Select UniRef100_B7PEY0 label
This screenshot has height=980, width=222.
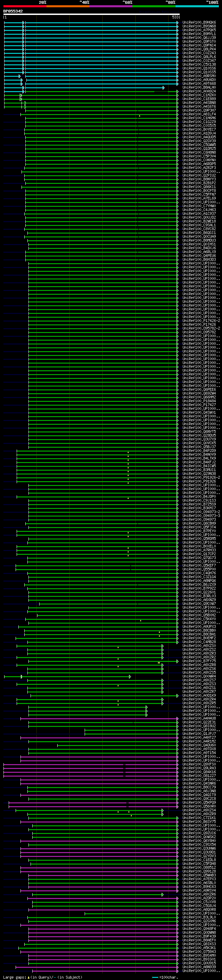coord(199,531)
